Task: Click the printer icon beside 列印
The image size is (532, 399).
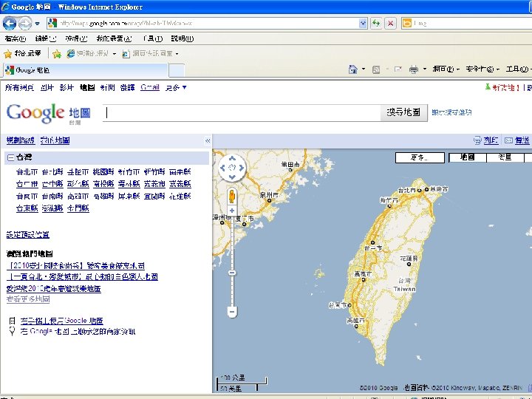Action: [x=477, y=140]
